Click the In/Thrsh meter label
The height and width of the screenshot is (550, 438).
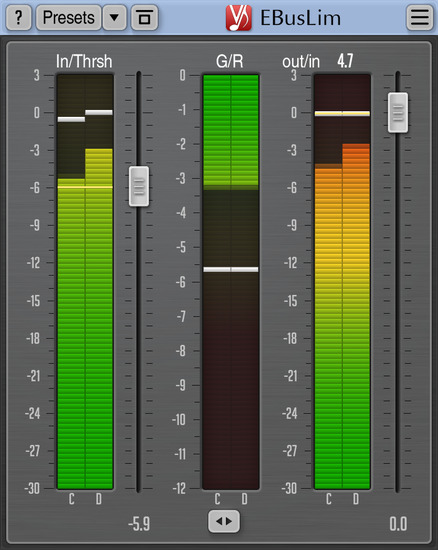click(x=84, y=61)
